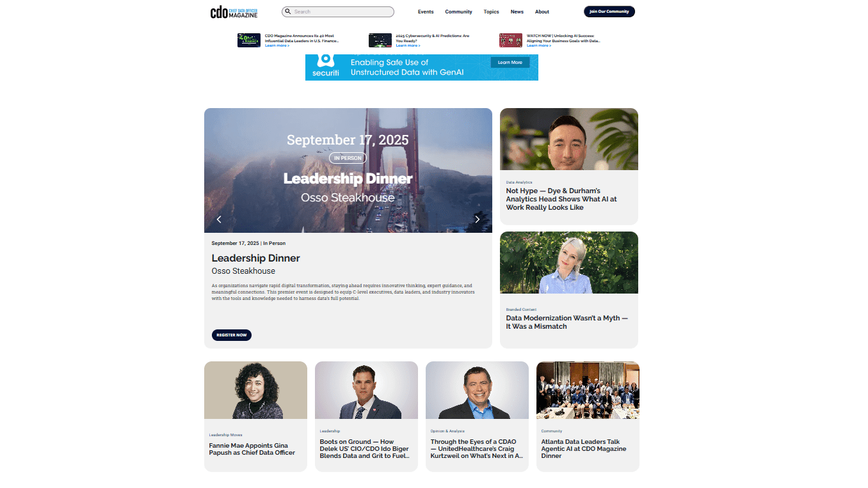Click the CDO Magazine logo
The image size is (868, 488).
tap(234, 12)
